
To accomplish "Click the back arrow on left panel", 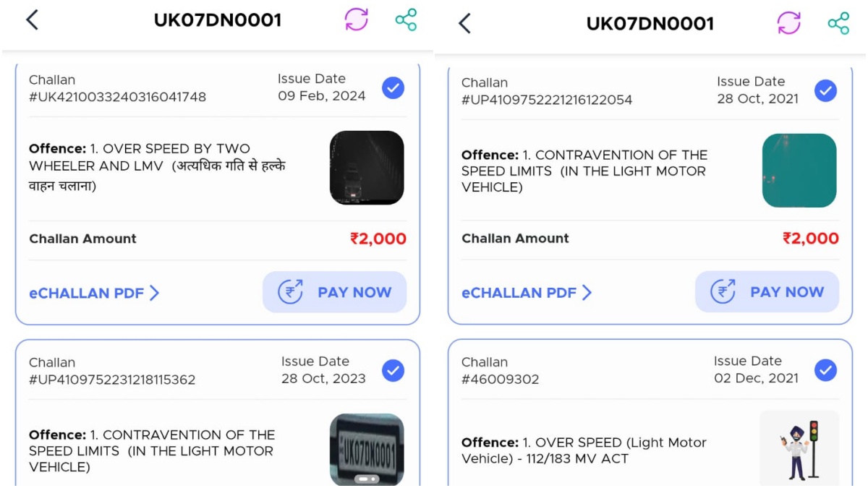I will click(31, 20).
